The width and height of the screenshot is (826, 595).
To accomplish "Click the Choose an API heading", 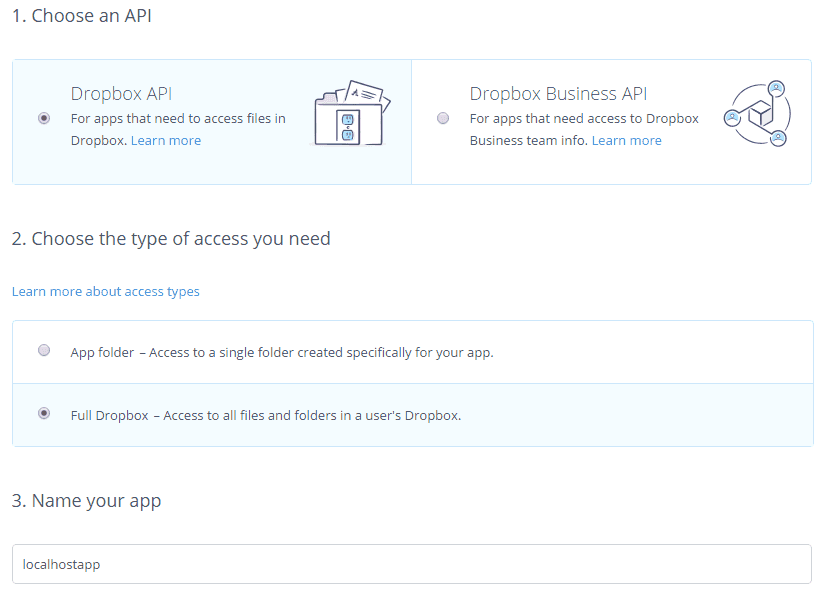I will tap(82, 17).
